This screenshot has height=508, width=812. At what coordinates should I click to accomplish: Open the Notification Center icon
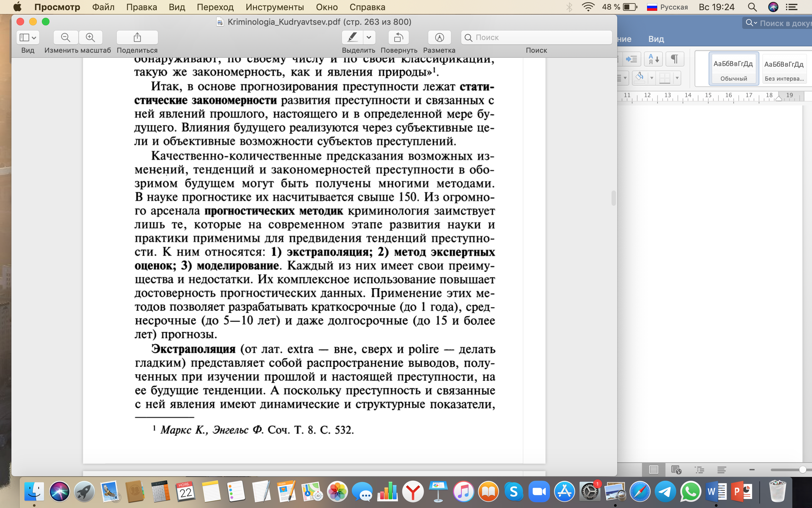tap(791, 7)
